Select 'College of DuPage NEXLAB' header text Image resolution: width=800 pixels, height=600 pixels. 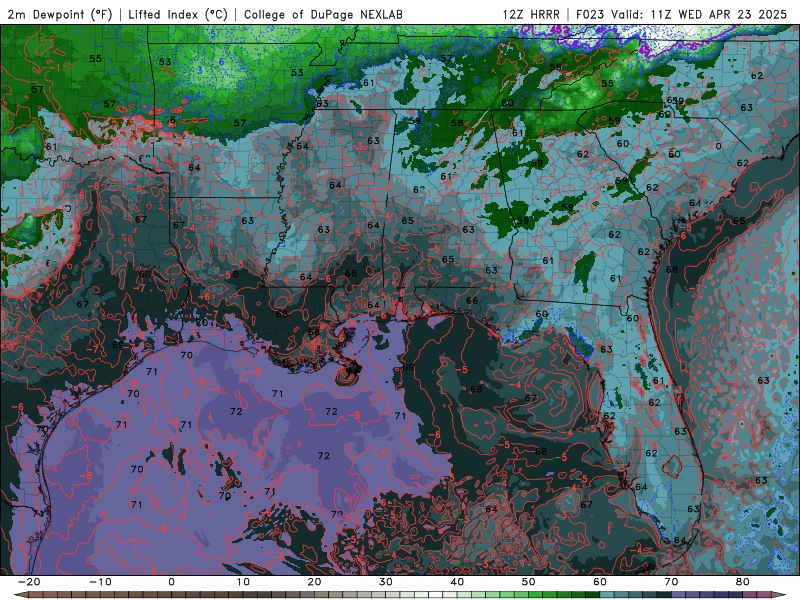[x=323, y=14]
